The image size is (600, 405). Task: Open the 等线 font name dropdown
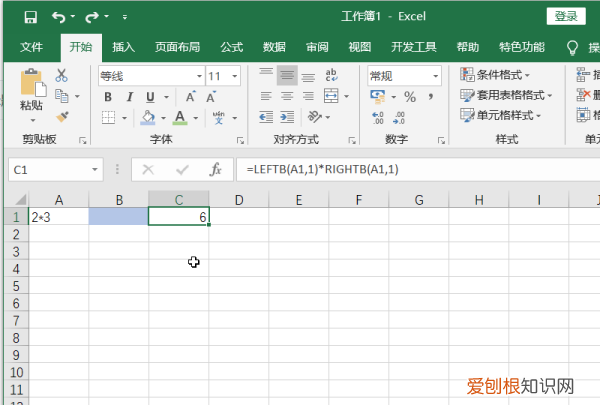(199, 76)
